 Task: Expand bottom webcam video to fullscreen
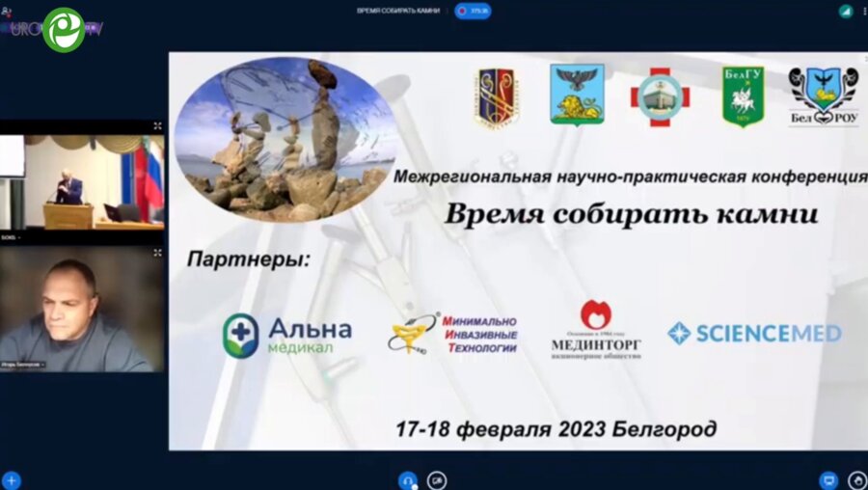pos(157,253)
